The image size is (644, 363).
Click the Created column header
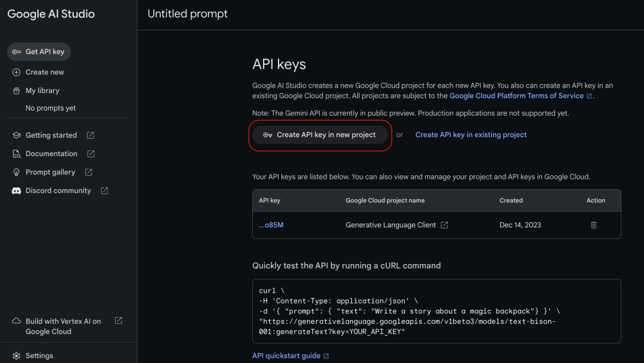(511, 200)
